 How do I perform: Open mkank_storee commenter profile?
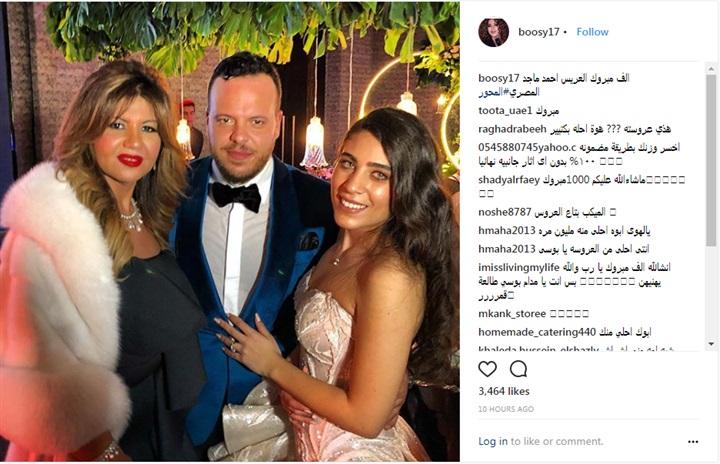click(512, 314)
